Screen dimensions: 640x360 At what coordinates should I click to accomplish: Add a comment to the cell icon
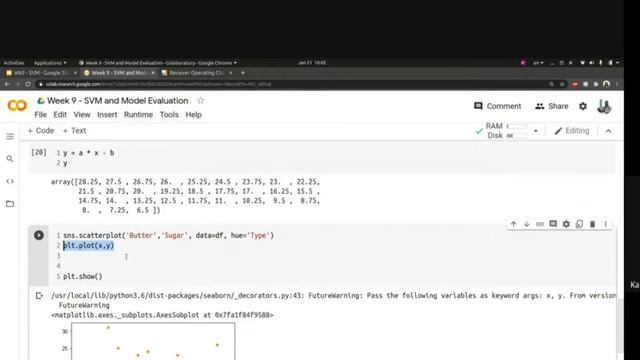tap(553, 224)
